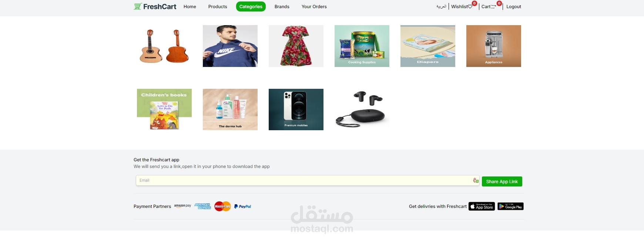Click the FreshCart shopping cart logo
This screenshot has height=239, width=644.
(x=138, y=6)
